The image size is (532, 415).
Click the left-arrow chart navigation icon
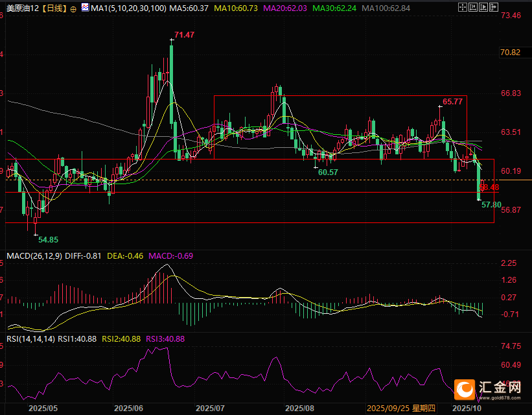tap(474, 8)
